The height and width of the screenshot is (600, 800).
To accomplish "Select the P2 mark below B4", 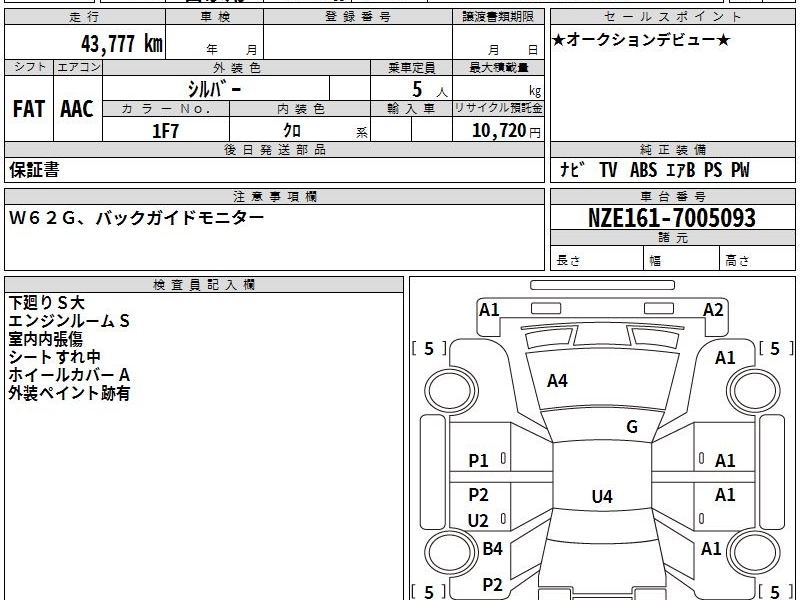I will (x=492, y=585).
